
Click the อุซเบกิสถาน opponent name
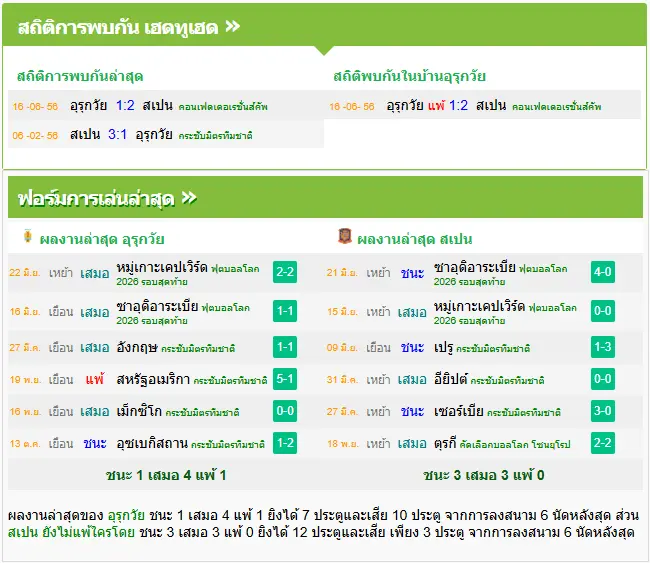click(x=152, y=443)
